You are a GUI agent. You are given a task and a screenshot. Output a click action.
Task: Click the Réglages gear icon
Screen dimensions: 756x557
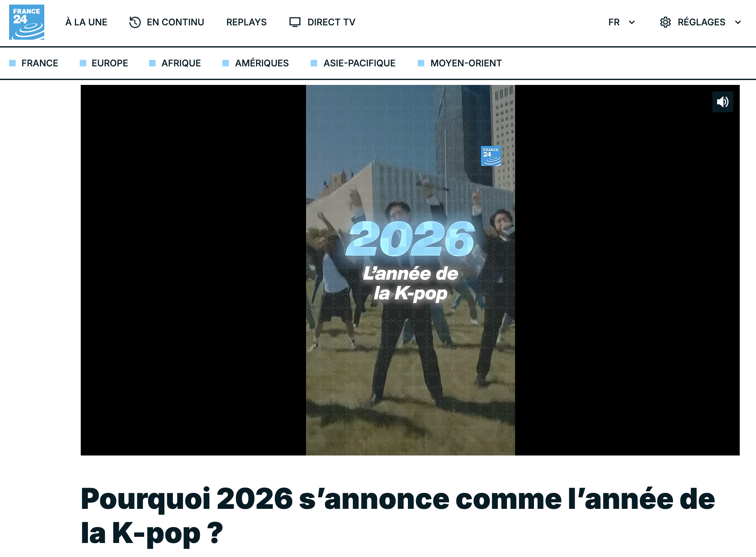point(665,22)
